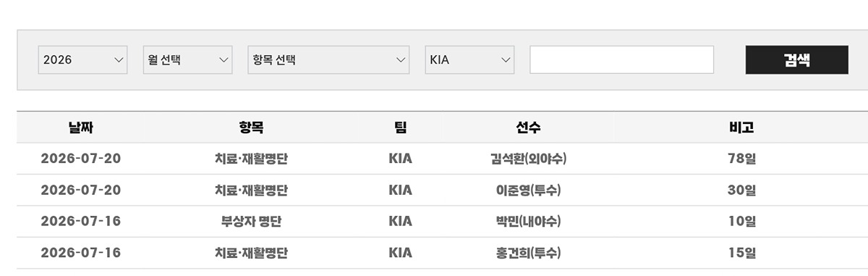
Task: Click the 30일 remark cell
Action: 741,190
